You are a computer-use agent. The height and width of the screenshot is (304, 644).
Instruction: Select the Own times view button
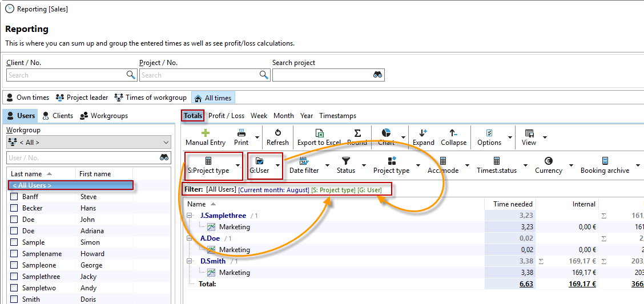click(28, 98)
